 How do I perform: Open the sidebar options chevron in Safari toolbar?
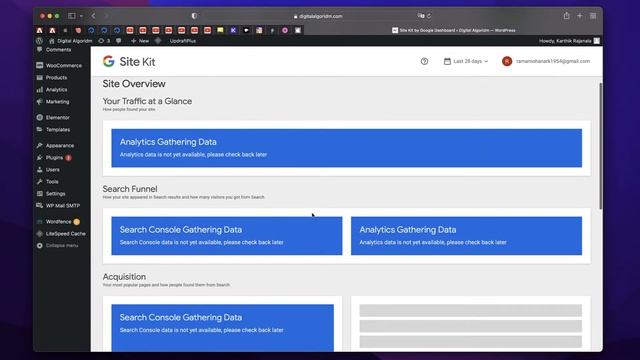click(x=81, y=16)
